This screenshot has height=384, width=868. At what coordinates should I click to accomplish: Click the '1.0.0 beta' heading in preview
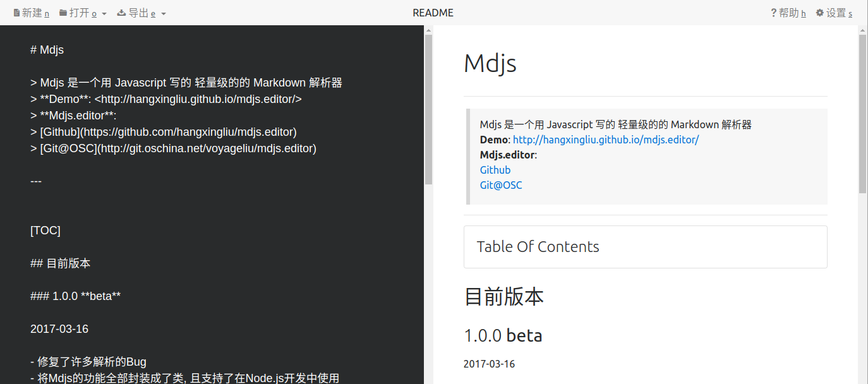tap(503, 335)
